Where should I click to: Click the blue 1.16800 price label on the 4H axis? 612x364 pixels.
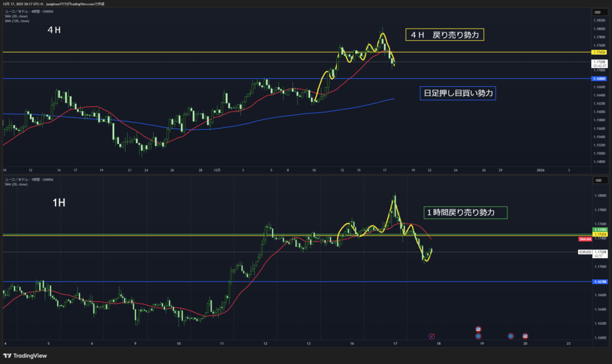pos(599,78)
